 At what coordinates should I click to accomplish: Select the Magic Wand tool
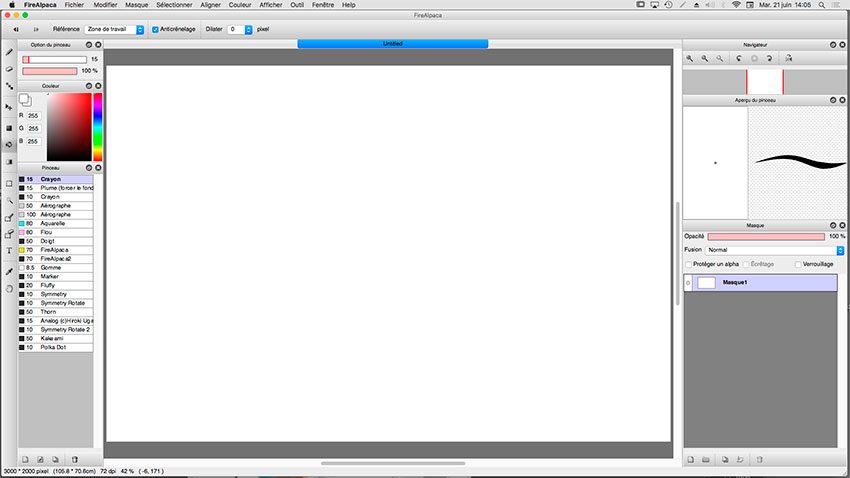(x=9, y=201)
